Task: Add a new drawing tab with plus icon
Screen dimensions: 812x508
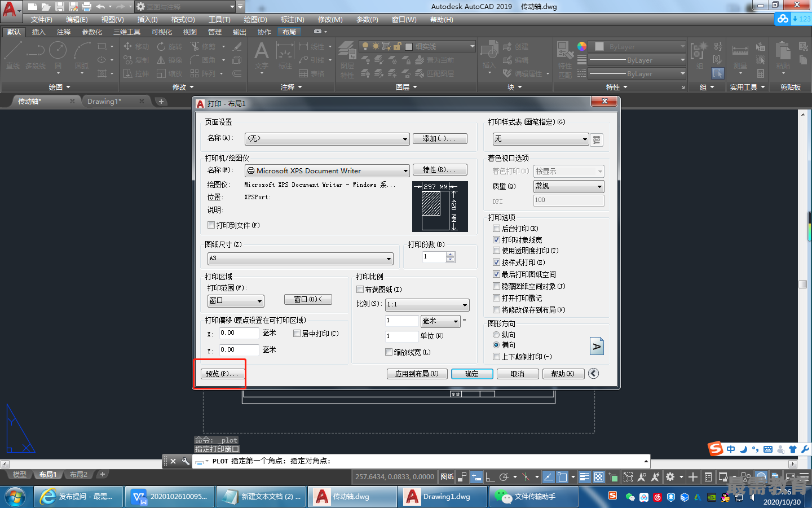Action: click(x=161, y=102)
